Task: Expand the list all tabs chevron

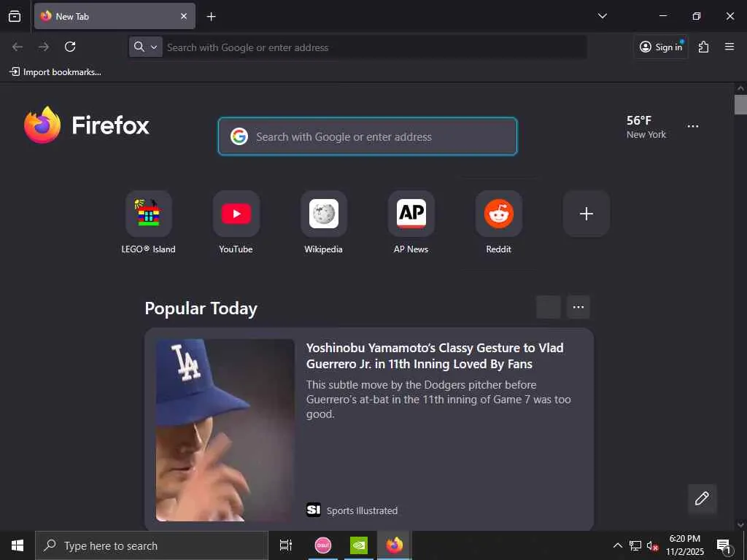Action: coord(602,16)
